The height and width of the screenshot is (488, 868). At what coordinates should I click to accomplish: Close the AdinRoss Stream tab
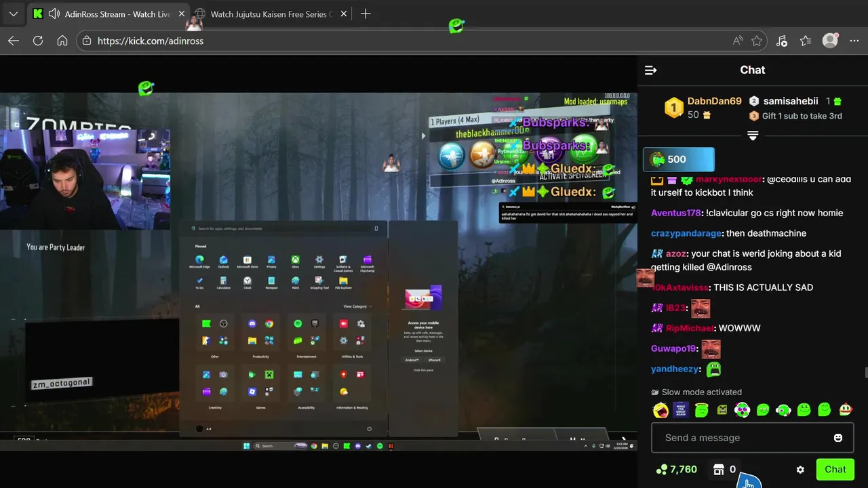[x=182, y=14]
